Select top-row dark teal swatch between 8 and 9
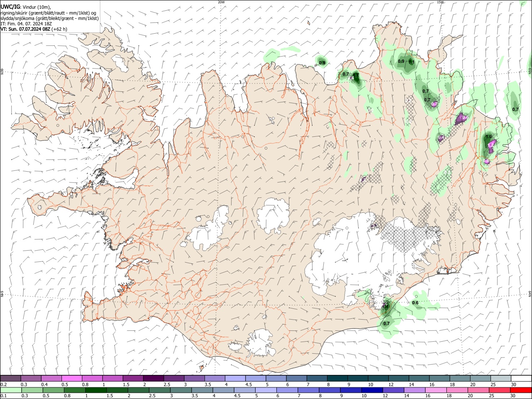Image resolution: width=532 pixels, height=399 pixels. click(x=337, y=379)
